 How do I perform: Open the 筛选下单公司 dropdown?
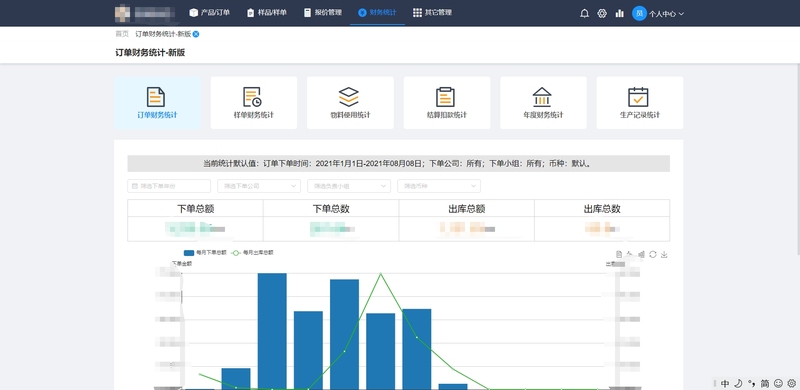259,186
